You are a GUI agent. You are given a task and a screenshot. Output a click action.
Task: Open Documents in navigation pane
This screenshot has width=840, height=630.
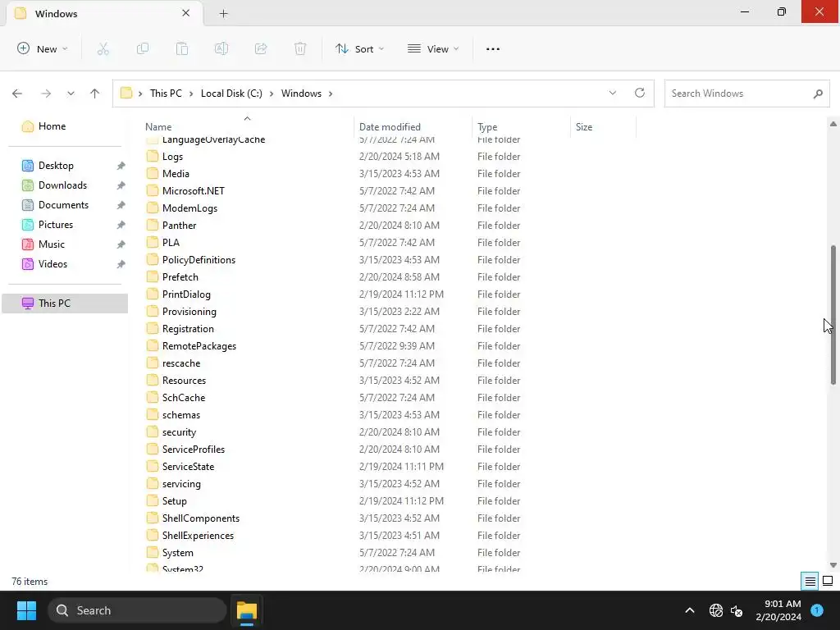(63, 205)
